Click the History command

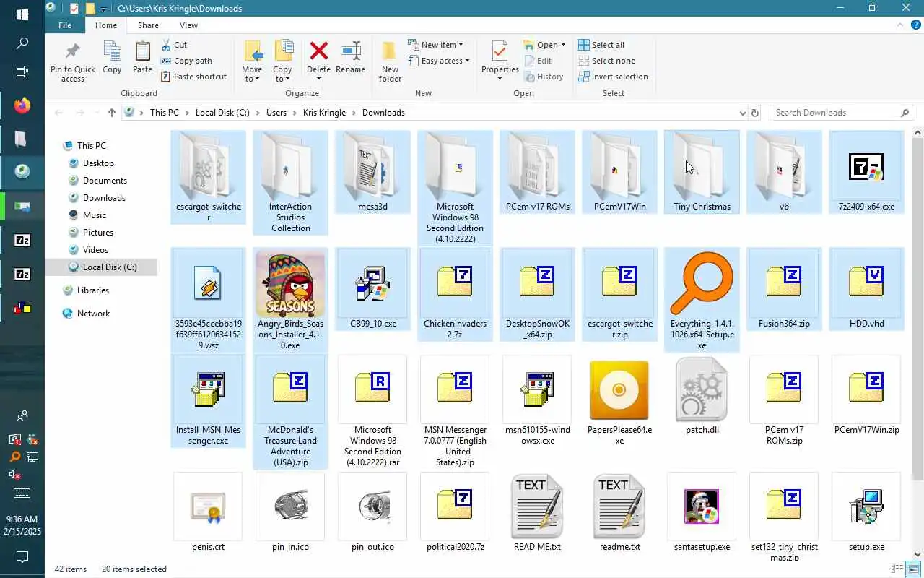pyautogui.click(x=544, y=77)
